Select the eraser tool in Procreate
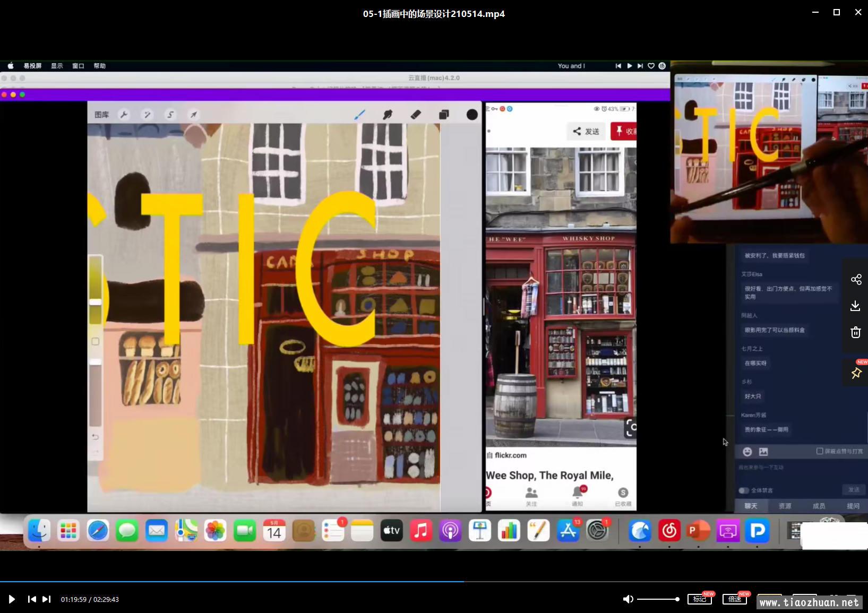The width and height of the screenshot is (868, 613). [416, 115]
